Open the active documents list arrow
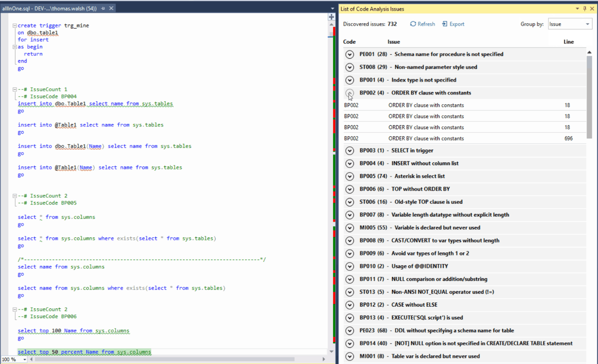 pyautogui.click(x=333, y=9)
